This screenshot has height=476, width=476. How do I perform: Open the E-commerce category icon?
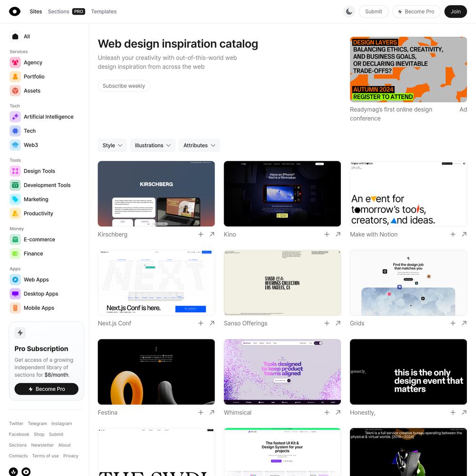pyautogui.click(x=15, y=239)
